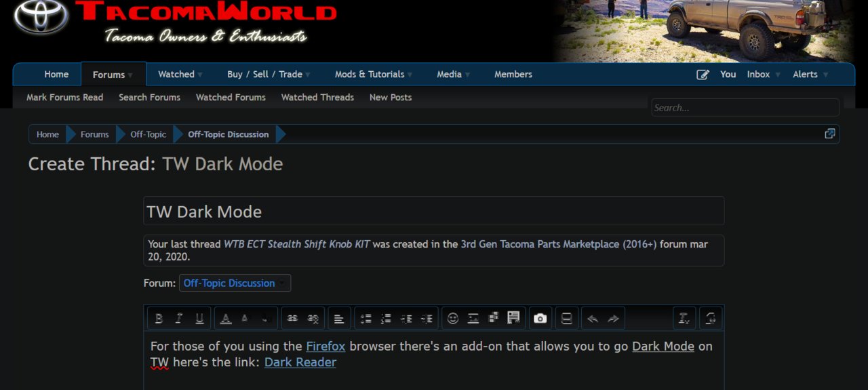Screen dimensions: 868x390
Task: Expand the Inbox dropdown arrow
Action: click(x=778, y=75)
